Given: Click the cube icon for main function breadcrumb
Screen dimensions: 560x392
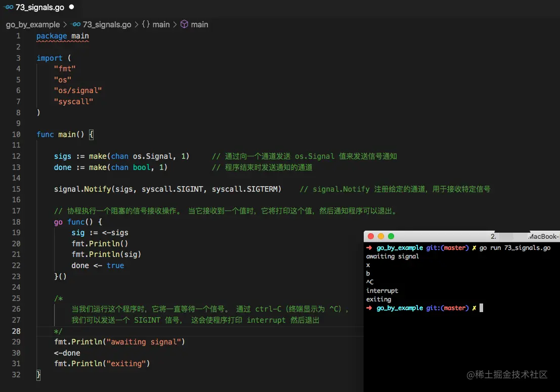Looking at the screenshot, I should [x=184, y=24].
